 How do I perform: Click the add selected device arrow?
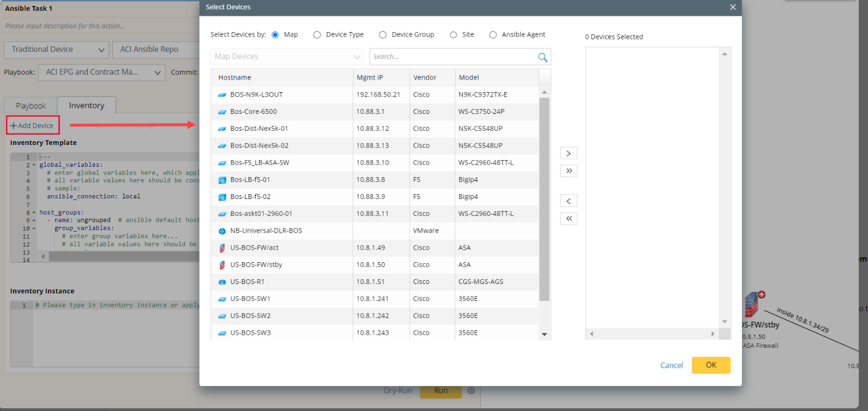point(568,154)
